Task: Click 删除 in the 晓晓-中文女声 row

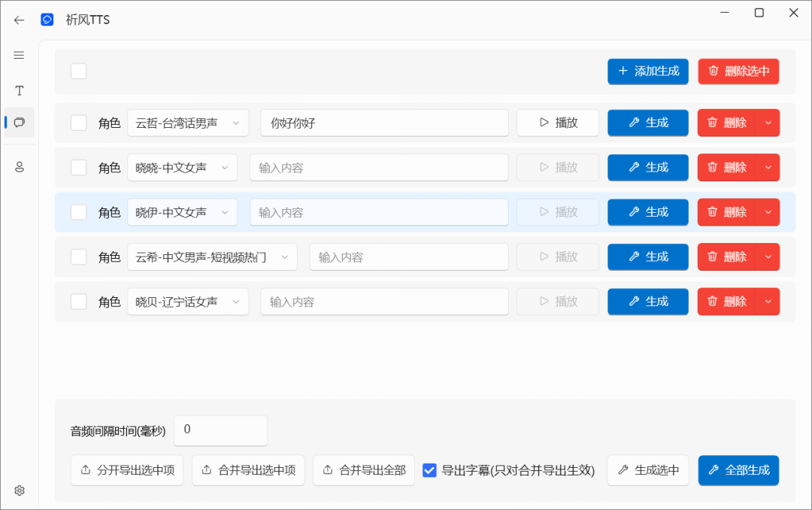Action: [x=727, y=168]
